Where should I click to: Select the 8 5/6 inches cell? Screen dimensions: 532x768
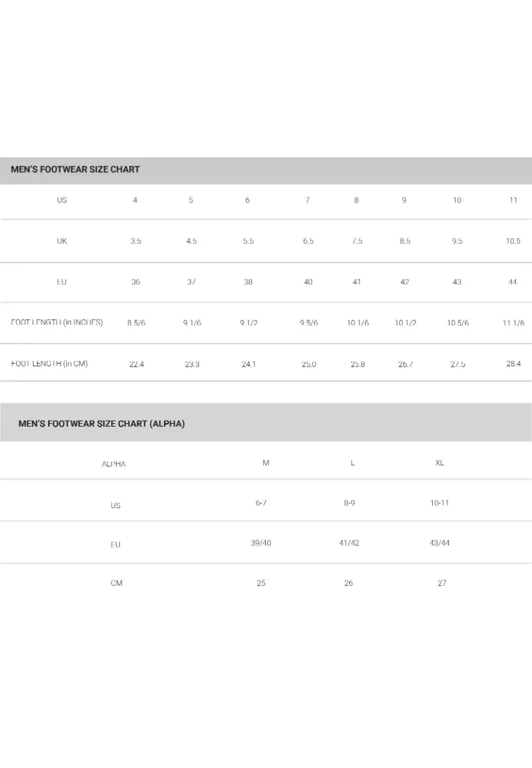(136, 323)
